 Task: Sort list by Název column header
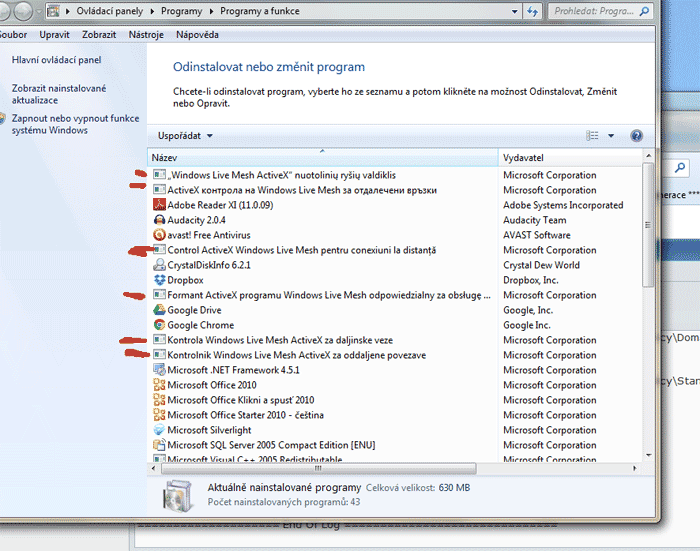(x=320, y=158)
